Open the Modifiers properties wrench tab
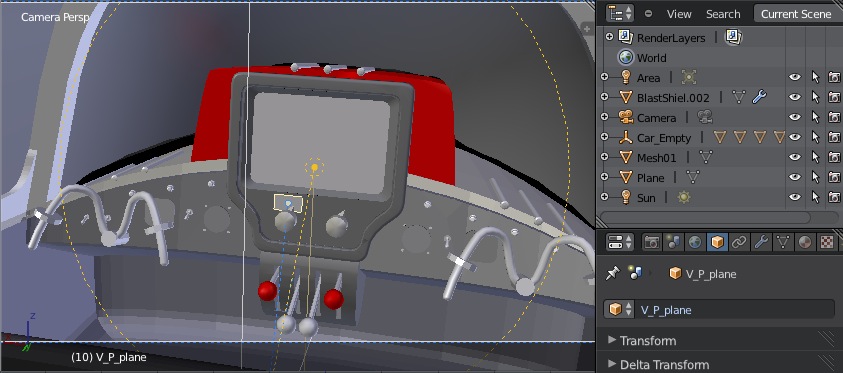Viewport: 843px width, 373px height. click(761, 242)
